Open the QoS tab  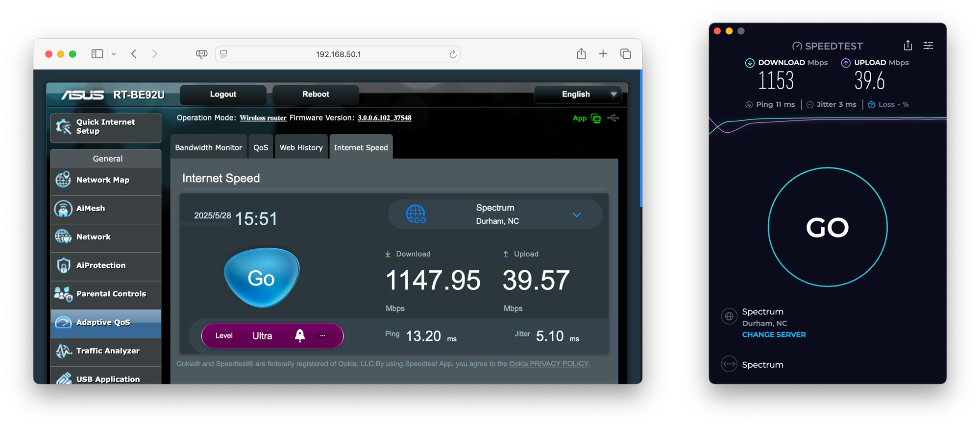261,147
